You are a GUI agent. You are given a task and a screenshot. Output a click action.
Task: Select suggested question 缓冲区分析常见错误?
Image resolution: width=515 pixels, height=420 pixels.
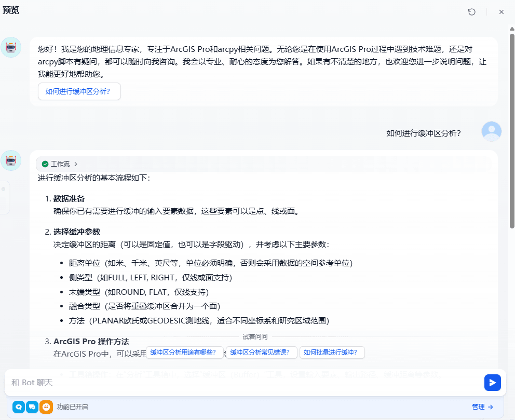coord(262,353)
